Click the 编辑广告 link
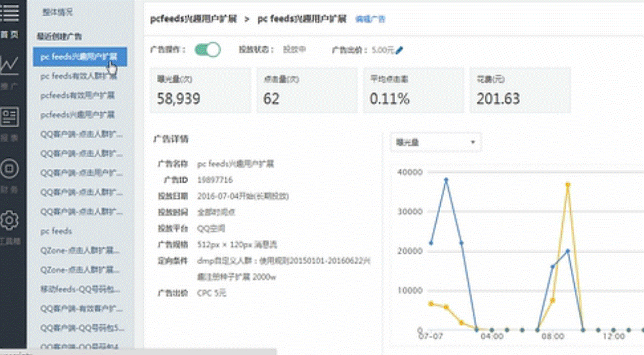This screenshot has width=644, height=355. click(370, 19)
